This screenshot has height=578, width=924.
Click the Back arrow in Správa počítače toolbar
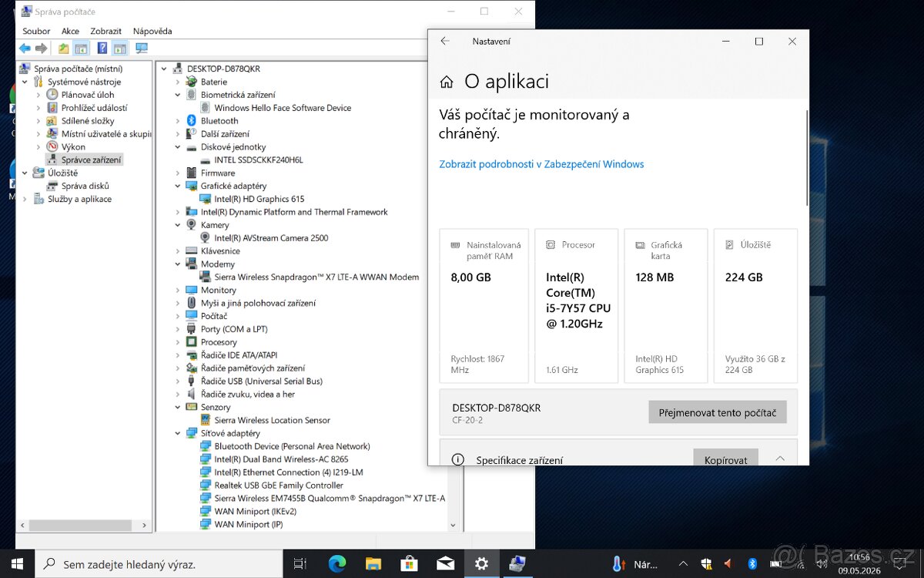coord(25,49)
